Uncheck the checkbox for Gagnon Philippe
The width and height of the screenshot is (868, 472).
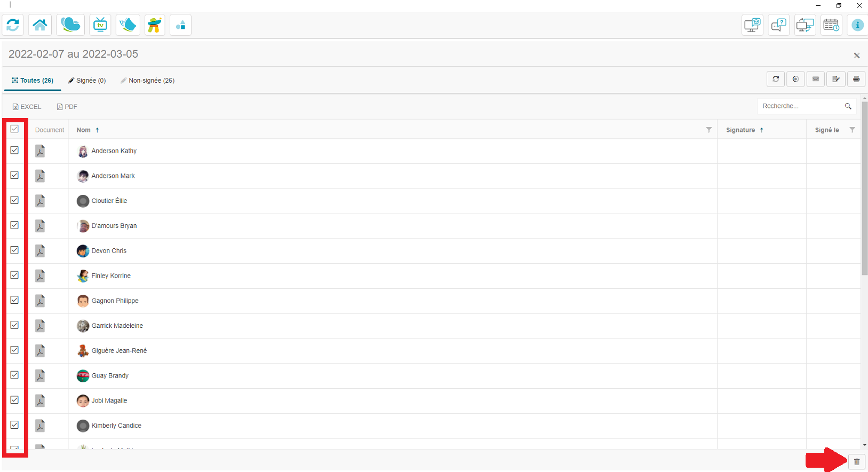(x=14, y=300)
